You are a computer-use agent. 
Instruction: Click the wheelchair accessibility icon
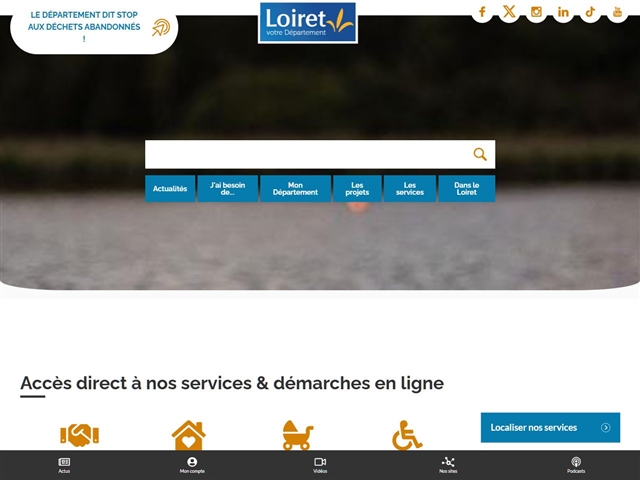coord(407,435)
